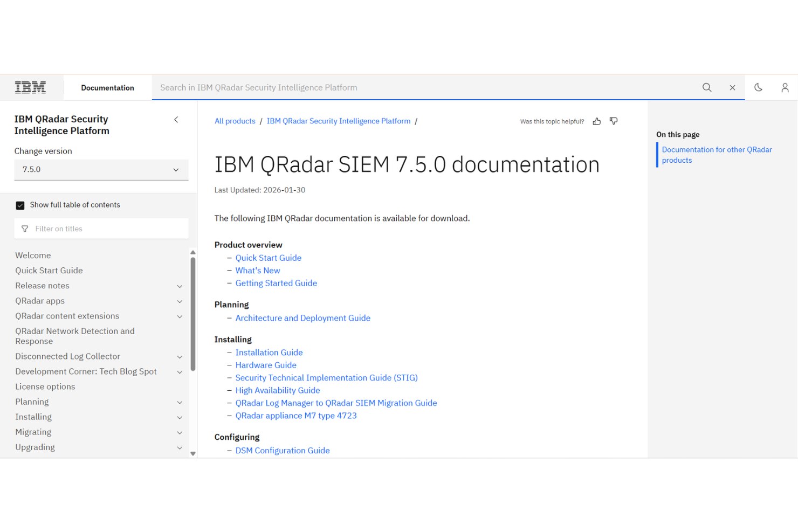Open QRadar Log Manager to SIEM Migration Guide
The height and width of the screenshot is (532, 798).
(x=336, y=403)
